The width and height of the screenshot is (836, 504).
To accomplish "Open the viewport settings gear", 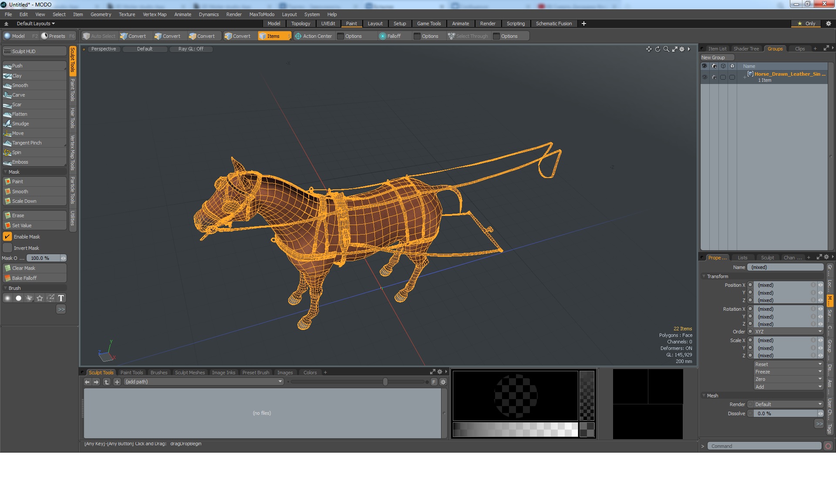I will tap(682, 49).
